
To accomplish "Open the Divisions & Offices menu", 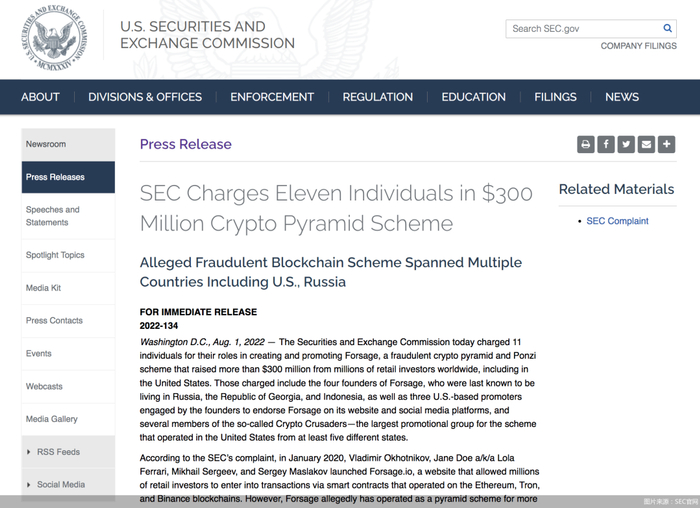I will pyautogui.click(x=145, y=97).
